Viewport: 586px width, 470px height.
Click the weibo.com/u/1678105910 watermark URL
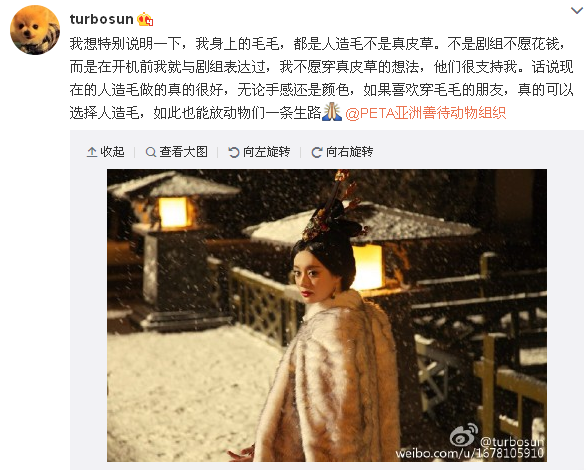(470, 454)
